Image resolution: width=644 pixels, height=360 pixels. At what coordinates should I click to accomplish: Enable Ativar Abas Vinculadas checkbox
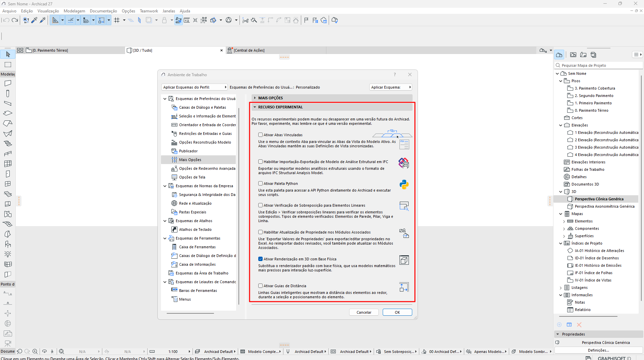260,135
